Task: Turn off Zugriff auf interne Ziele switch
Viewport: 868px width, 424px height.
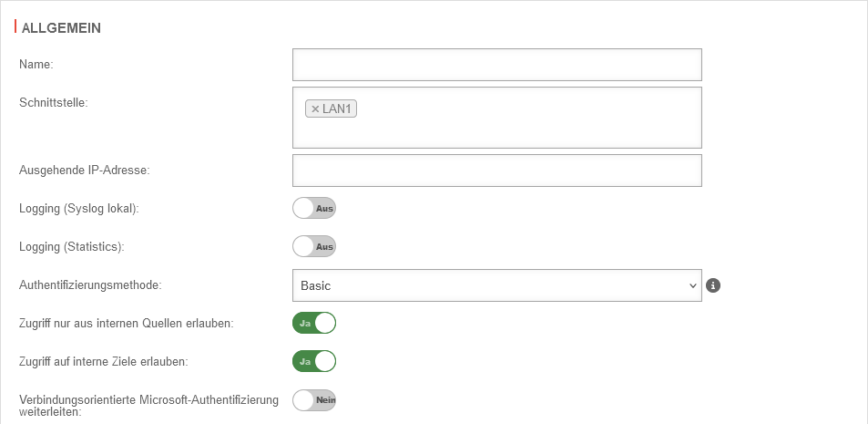Action: (314, 361)
